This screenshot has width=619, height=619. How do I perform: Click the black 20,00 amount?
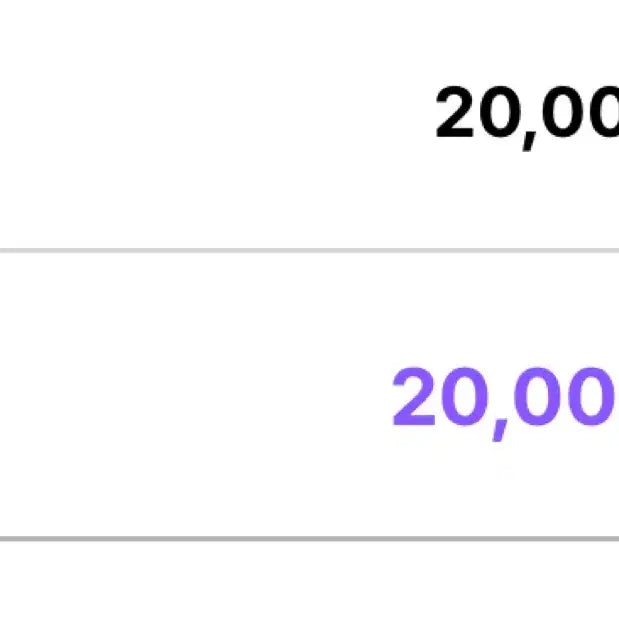pyautogui.click(x=527, y=115)
